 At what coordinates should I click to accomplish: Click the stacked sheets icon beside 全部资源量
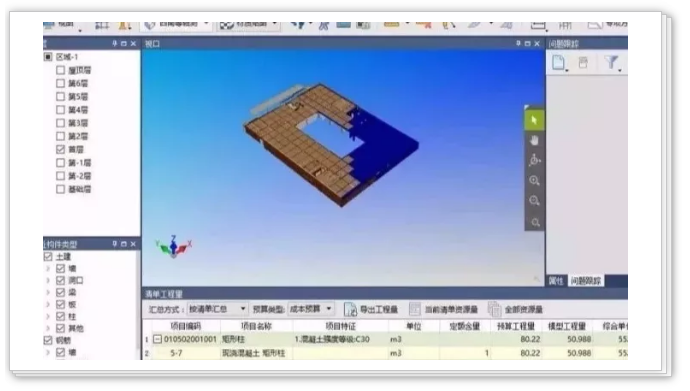click(x=494, y=309)
